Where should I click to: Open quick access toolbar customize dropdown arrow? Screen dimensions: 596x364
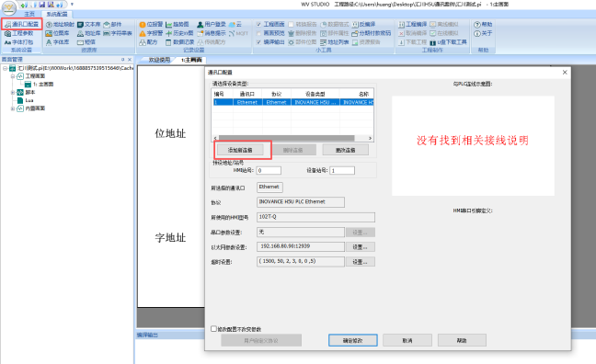coord(72,5)
